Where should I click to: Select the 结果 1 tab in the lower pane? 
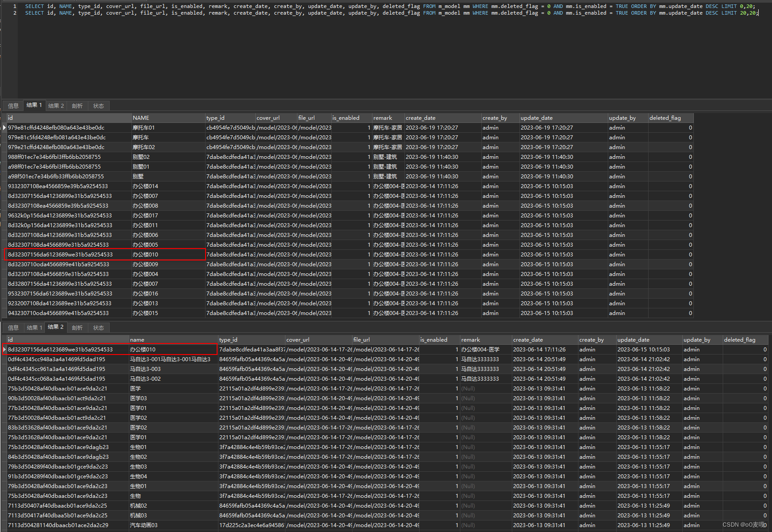click(x=35, y=328)
